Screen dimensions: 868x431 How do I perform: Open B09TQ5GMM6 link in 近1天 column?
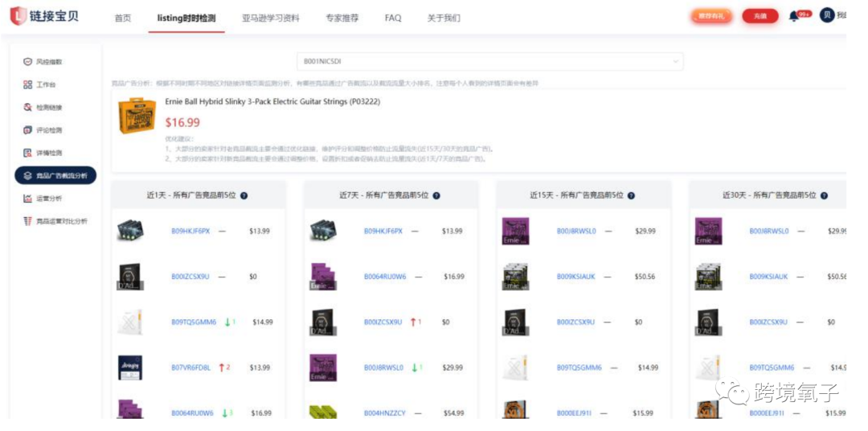click(194, 322)
